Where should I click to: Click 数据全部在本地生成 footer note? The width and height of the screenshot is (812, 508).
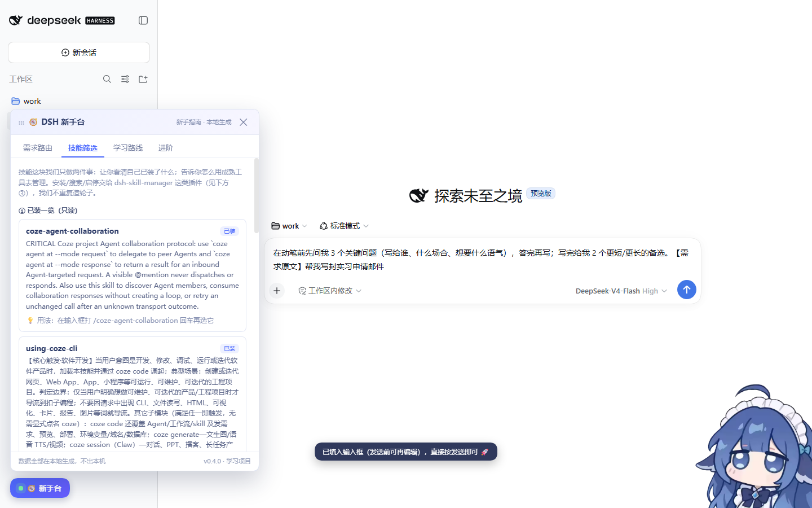coord(62,461)
